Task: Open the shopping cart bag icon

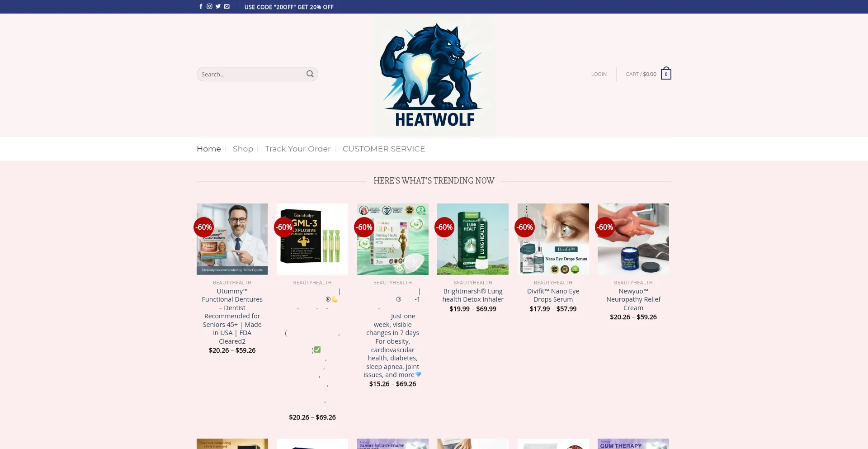Action: point(665,74)
